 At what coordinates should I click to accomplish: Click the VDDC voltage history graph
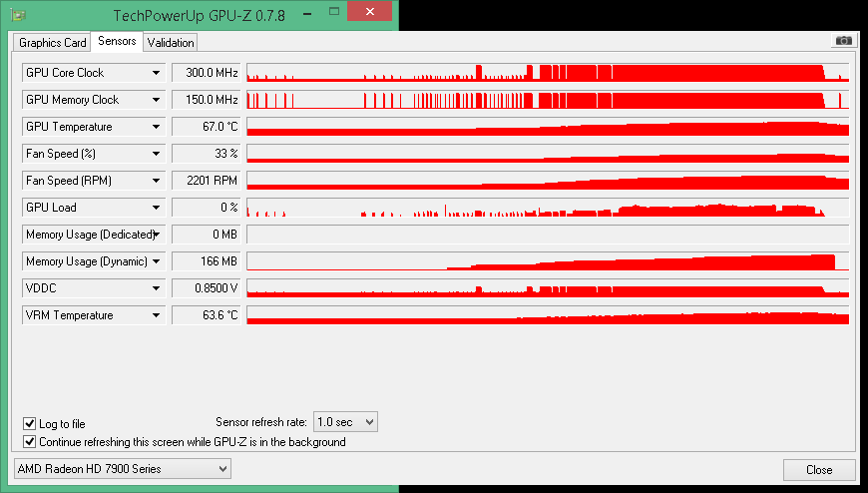[x=548, y=288]
